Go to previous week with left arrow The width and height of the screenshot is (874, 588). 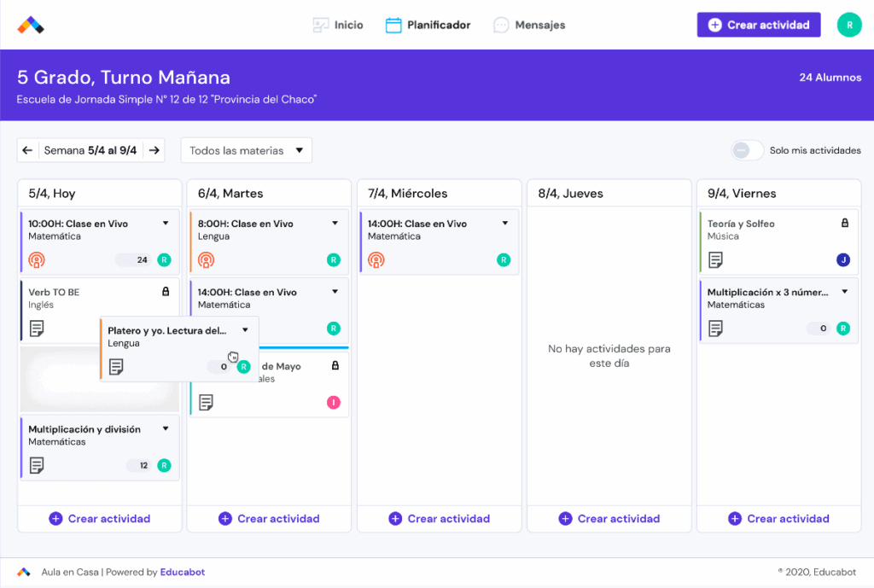click(27, 150)
